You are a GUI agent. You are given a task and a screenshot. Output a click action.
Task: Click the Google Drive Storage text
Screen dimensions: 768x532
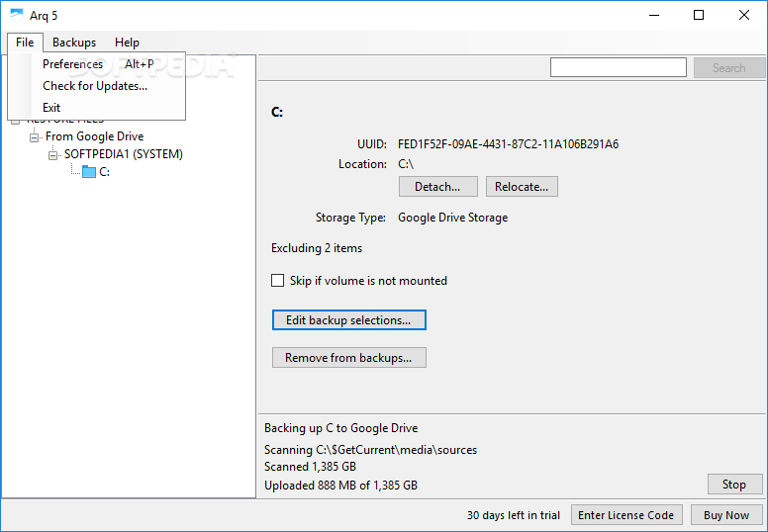[452, 218]
